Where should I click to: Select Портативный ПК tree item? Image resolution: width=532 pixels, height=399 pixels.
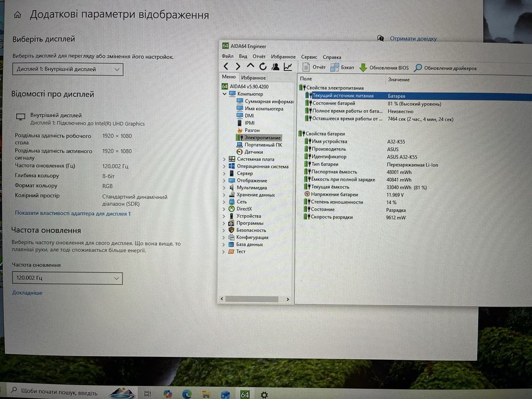pos(259,145)
